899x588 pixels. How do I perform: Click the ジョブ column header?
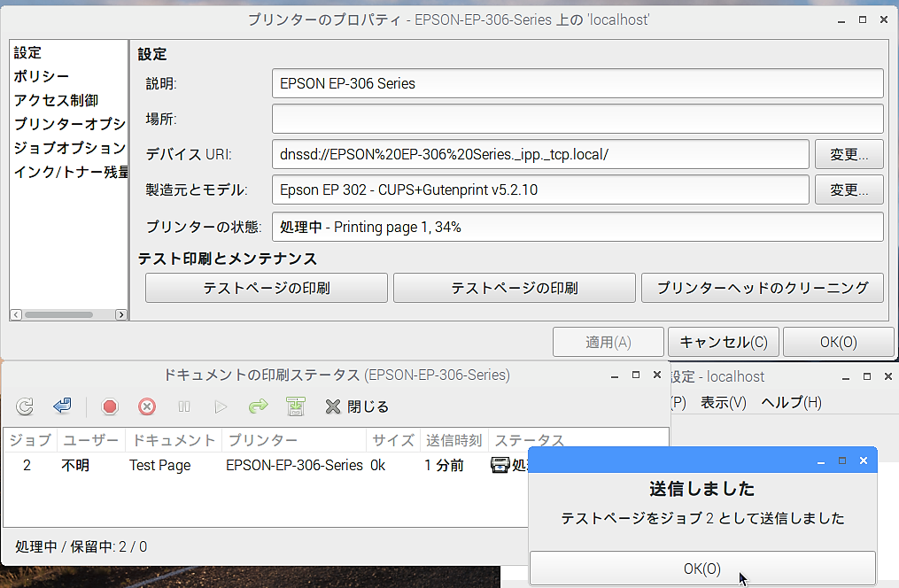[x=30, y=440]
